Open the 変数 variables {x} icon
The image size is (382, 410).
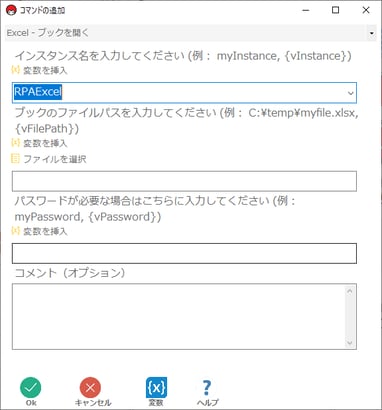[x=156, y=387]
